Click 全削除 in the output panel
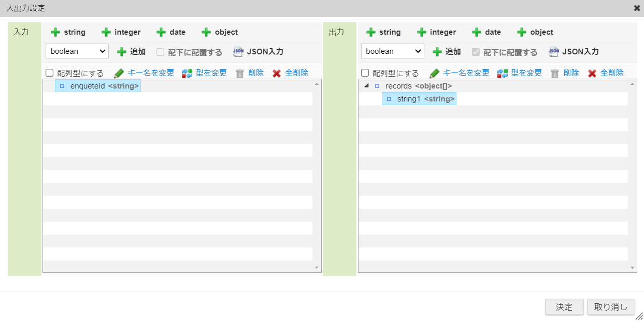Screen dimensions: 644x322 pos(606,73)
